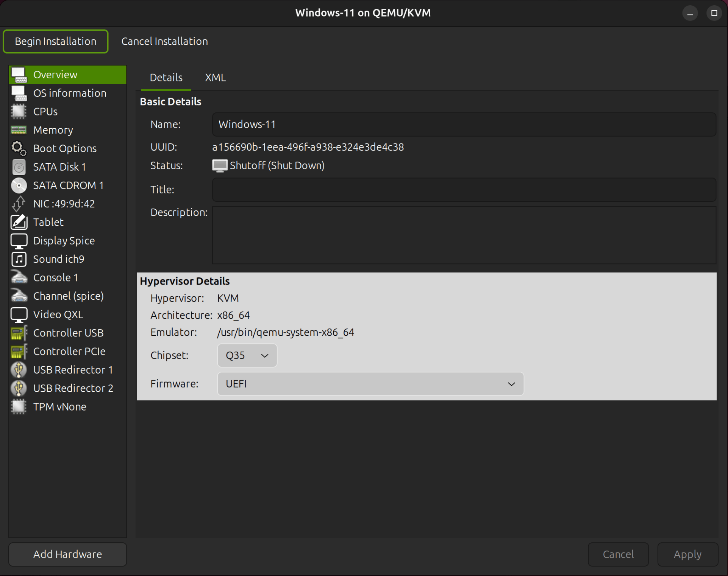Open the Chipset Q35 dropdown
Screen dimensions: 728x576
[247, 355]
